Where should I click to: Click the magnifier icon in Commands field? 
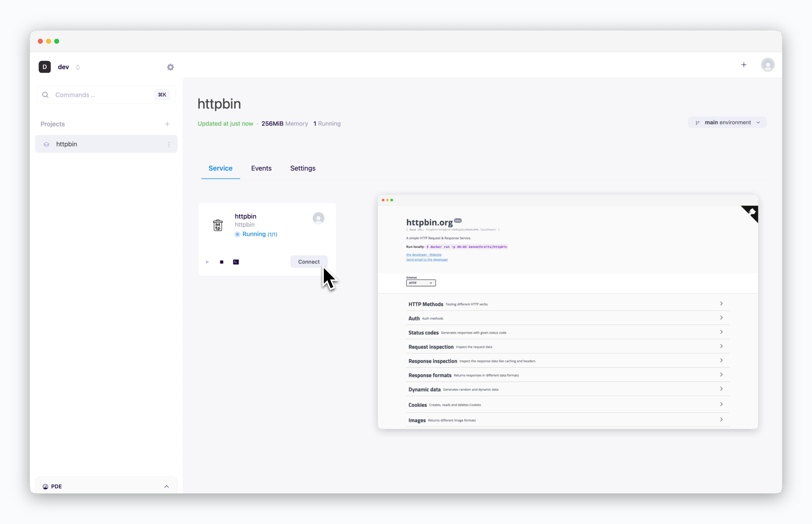tap(45, 95)
